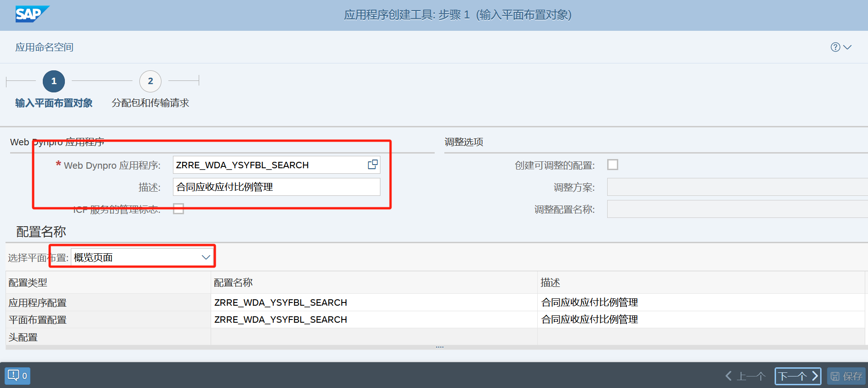Click the 保存 save button

point(846,376)
